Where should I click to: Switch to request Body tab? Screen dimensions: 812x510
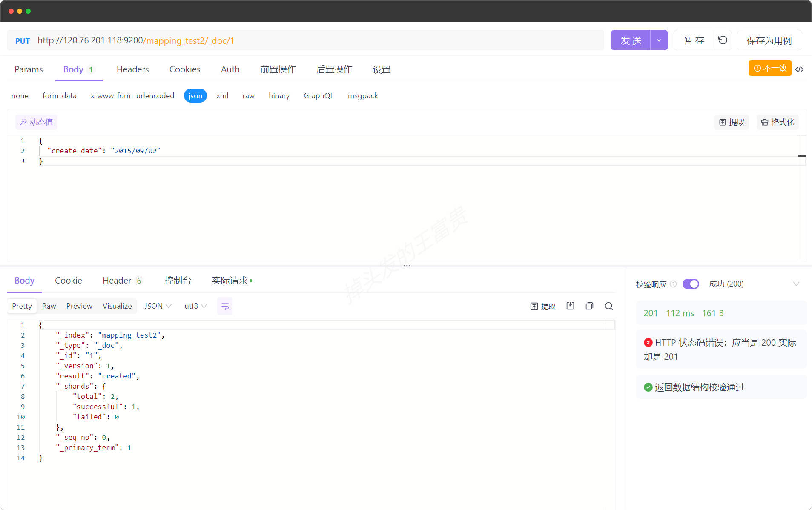79,69
